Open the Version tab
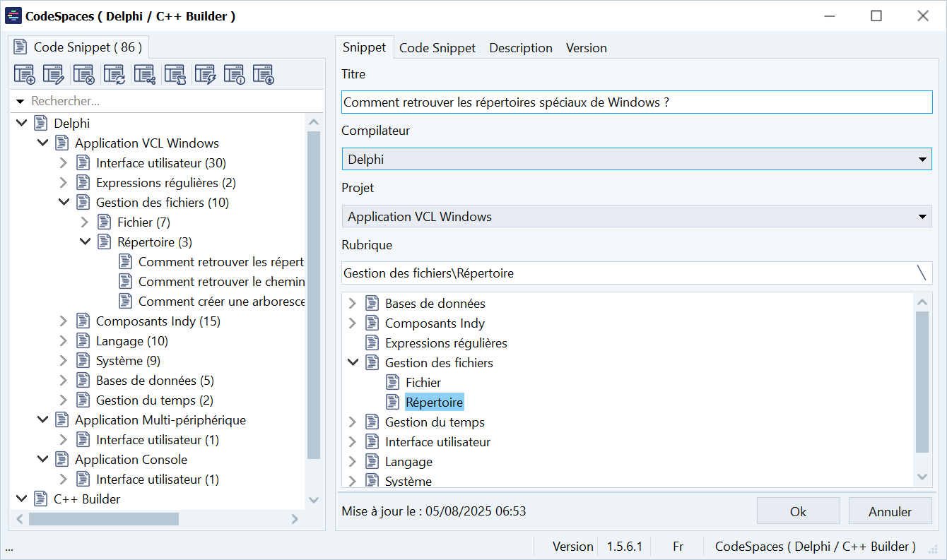 [x=586, y=48]
